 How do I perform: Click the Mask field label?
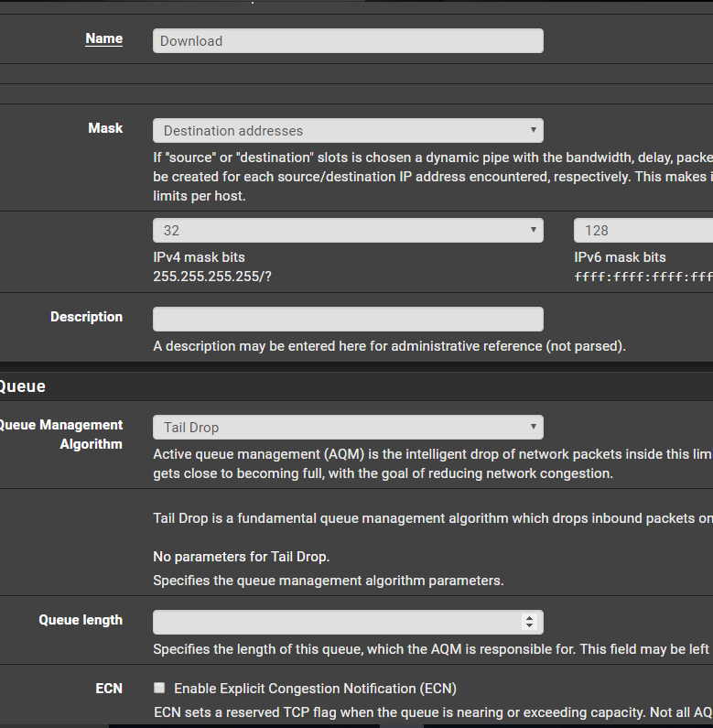(x=105, y=128)
